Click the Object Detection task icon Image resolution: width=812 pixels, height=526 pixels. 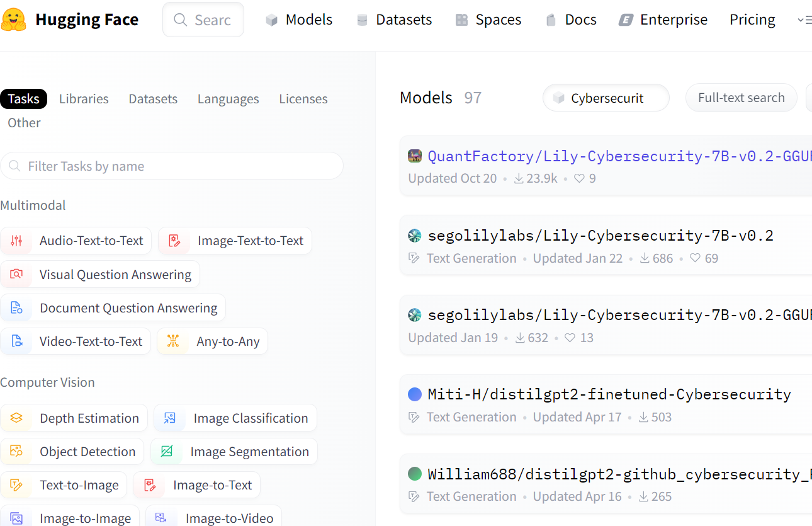click(16, 452)
